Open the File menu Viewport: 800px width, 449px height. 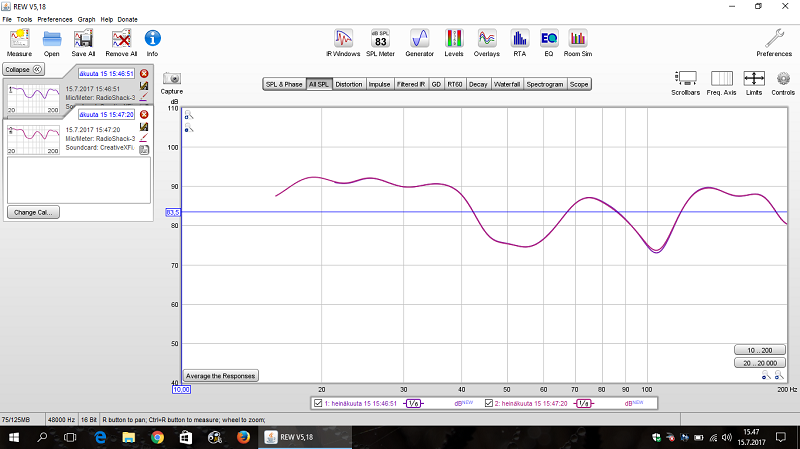pyautogui.click(x=7, y=19)
